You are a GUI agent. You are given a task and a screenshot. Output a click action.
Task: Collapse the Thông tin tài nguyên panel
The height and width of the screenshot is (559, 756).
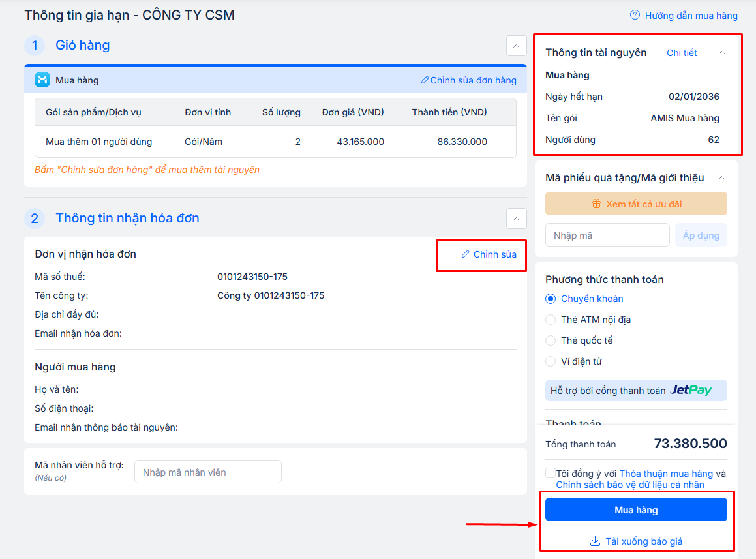coord(721,53)
